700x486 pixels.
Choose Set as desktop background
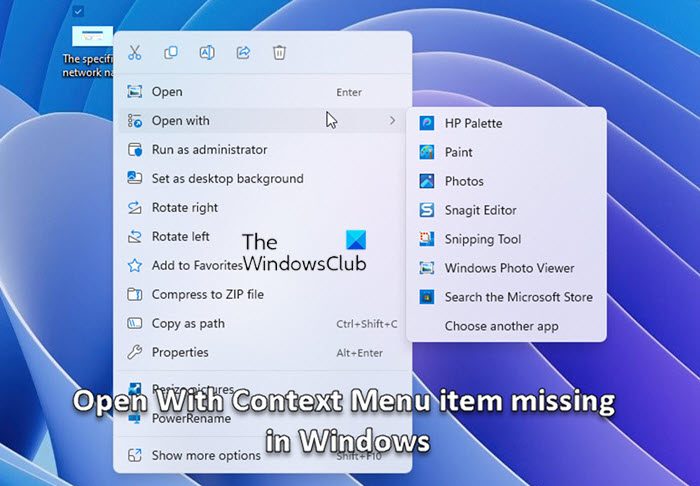tap(262, 179)
